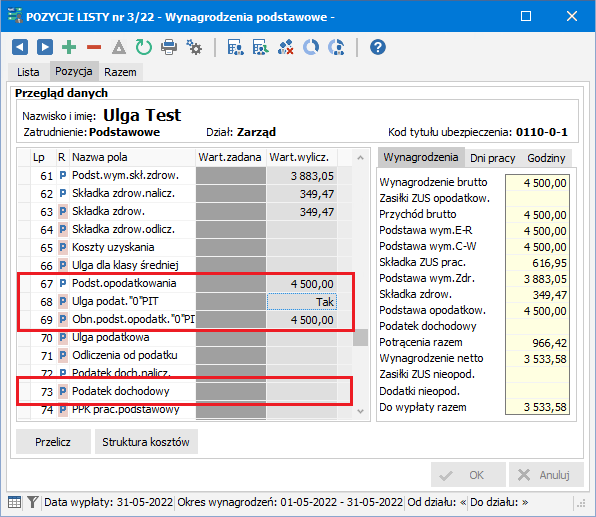Viewport: 596px width, 517px height.
Task: Select row 69 Obn.podst.opodatk.
Action: click(x=184, y=320)
